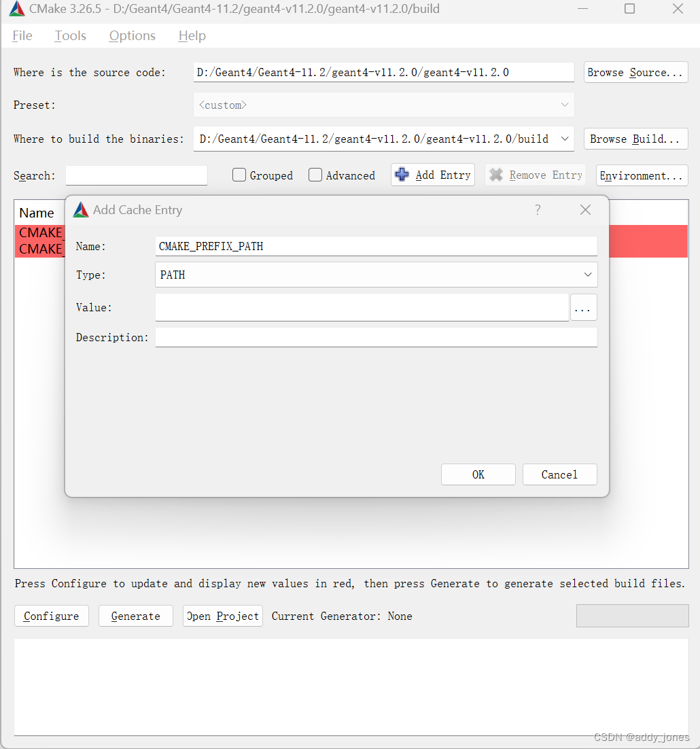
Task: Enable the Grouped checkbox
Action: click(239, 175)
